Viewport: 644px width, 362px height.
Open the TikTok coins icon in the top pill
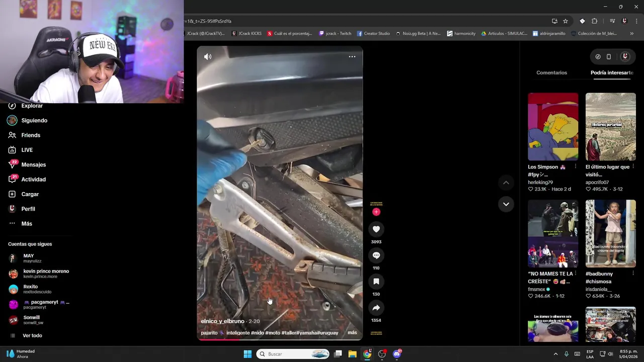(x=598, y=57)
